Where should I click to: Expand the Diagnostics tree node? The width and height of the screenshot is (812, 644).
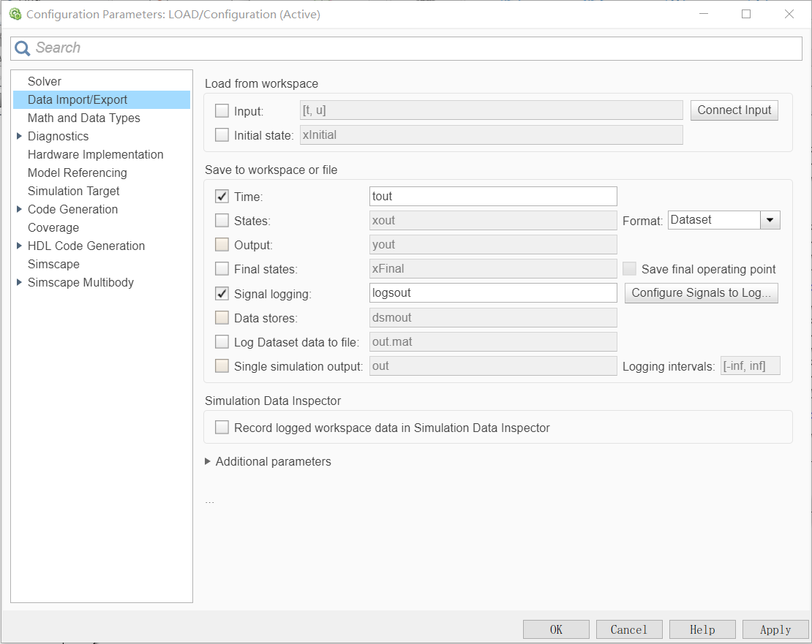coord(19,136)
